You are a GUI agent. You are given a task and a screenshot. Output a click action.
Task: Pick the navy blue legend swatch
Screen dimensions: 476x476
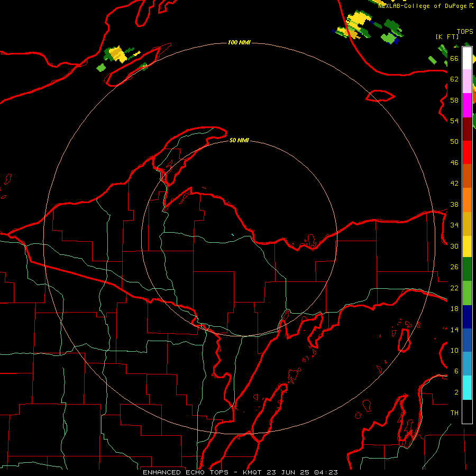[467, 317]
